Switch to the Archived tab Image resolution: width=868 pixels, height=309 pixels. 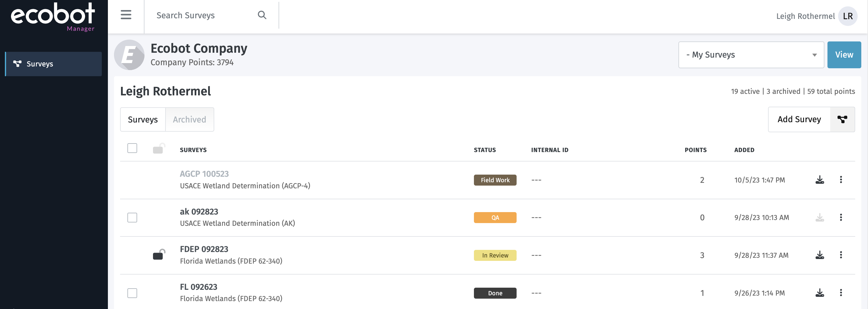(x=189, y=120)
